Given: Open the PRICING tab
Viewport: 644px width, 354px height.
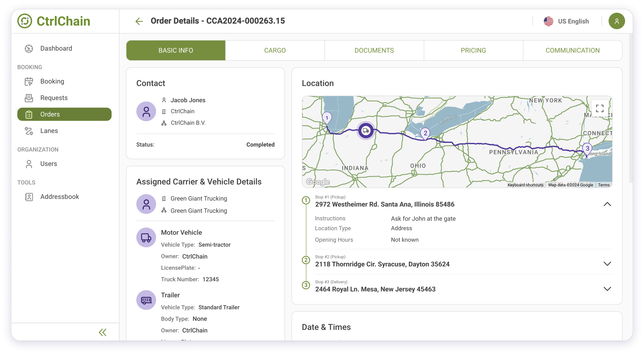Looking at the screenshot, I should 473,50.
